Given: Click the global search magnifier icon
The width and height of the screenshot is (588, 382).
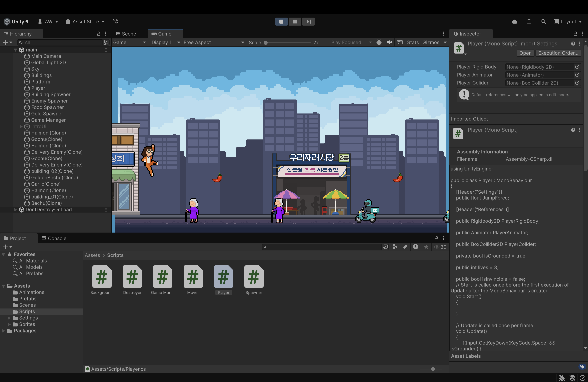Looking at the screenshot, I should pyautogui.click(x=543, y=22).
